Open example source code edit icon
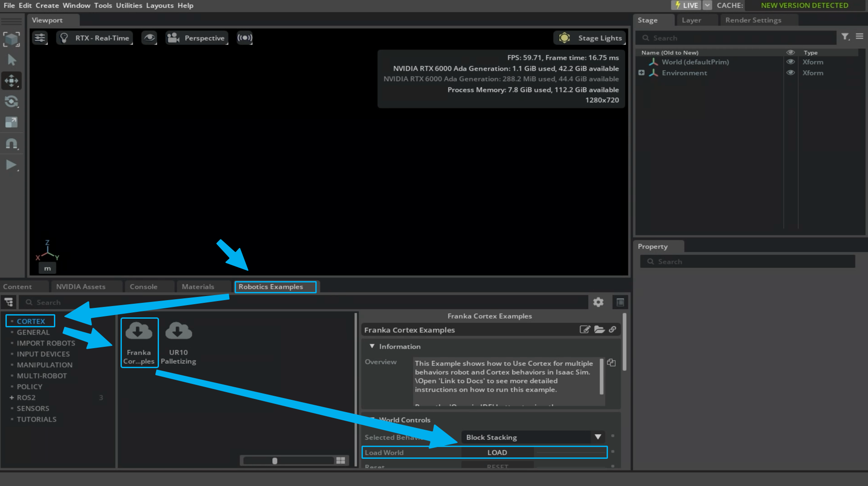868x486 pixels. click(x=585, y=330)
